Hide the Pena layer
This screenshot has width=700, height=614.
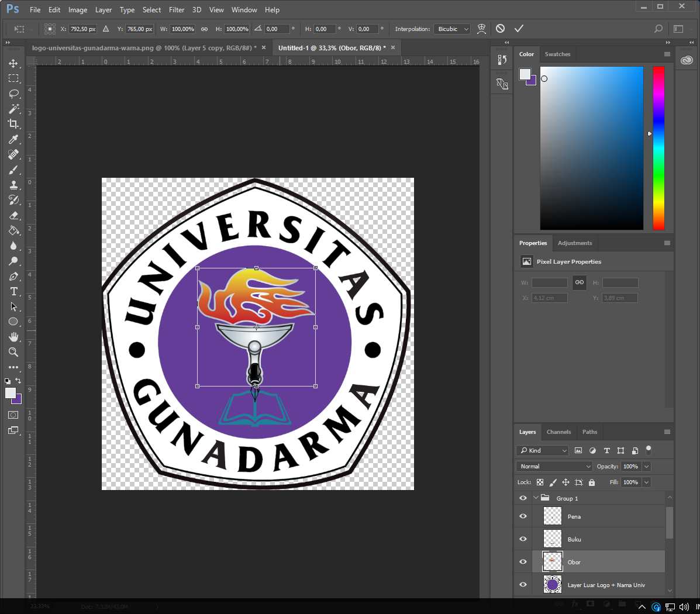pyautogui.click(x=523, y=516)
